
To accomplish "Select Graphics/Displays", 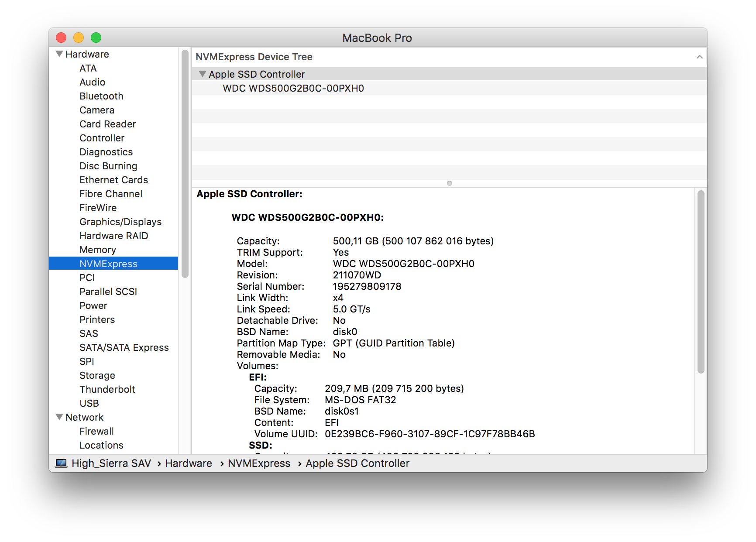I will pyautogui.click(x=120, y=222).
